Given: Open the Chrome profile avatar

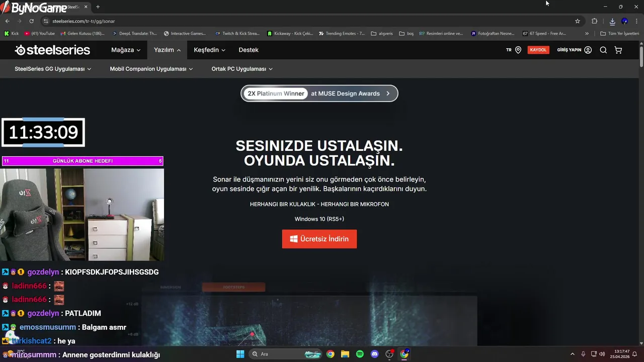Looking at the screenshot, I should [624, 21].
